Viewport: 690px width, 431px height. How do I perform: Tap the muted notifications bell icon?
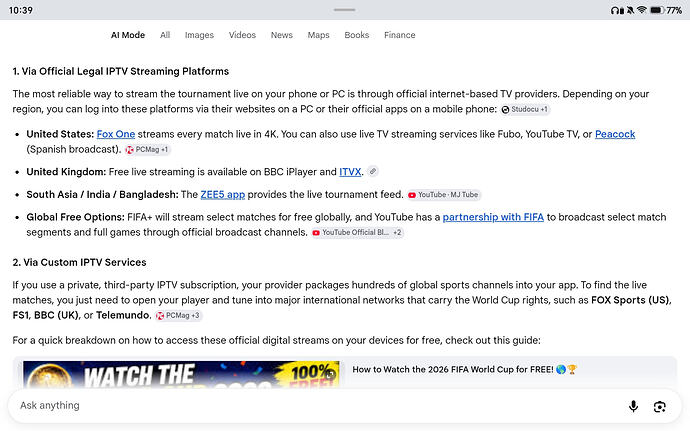click(x=631, y=10)
